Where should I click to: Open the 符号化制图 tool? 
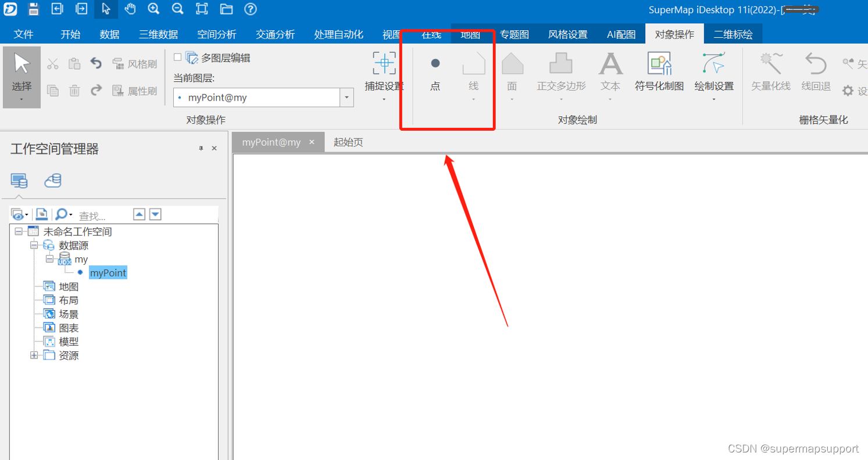pyautogui.click(x=659, y=72)
